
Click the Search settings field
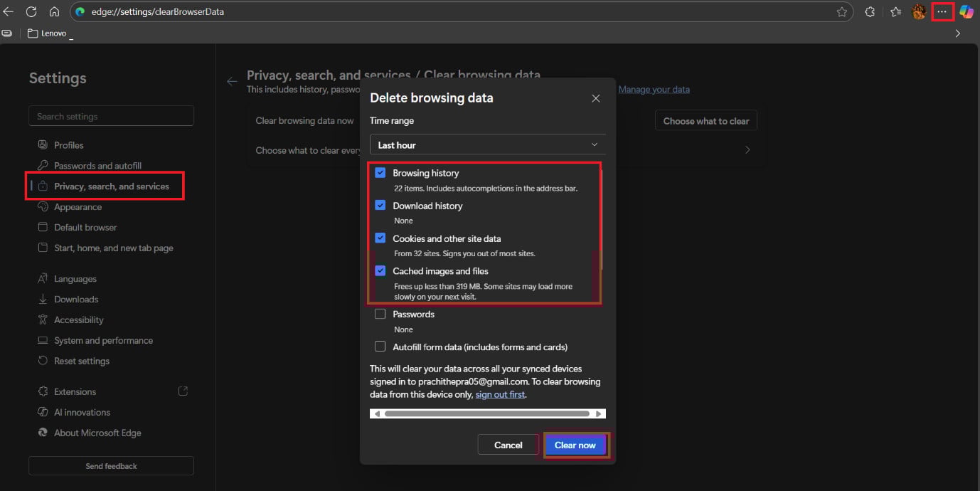pyautogui.click(x=111, y=116)
